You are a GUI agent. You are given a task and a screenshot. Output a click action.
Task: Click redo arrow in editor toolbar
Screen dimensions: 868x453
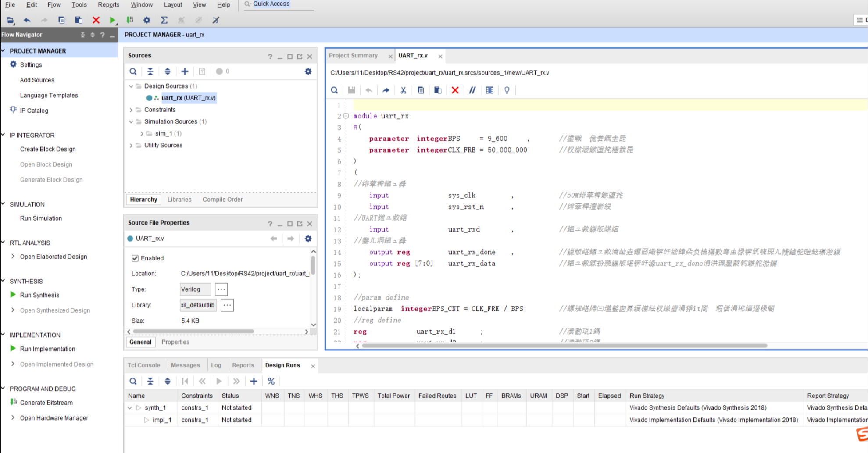point(386,90)
